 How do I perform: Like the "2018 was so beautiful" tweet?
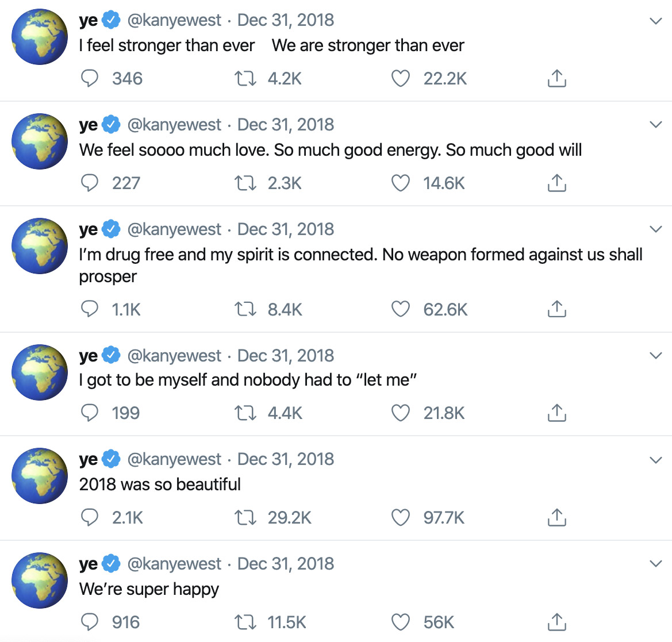click(x=400, y=517)
